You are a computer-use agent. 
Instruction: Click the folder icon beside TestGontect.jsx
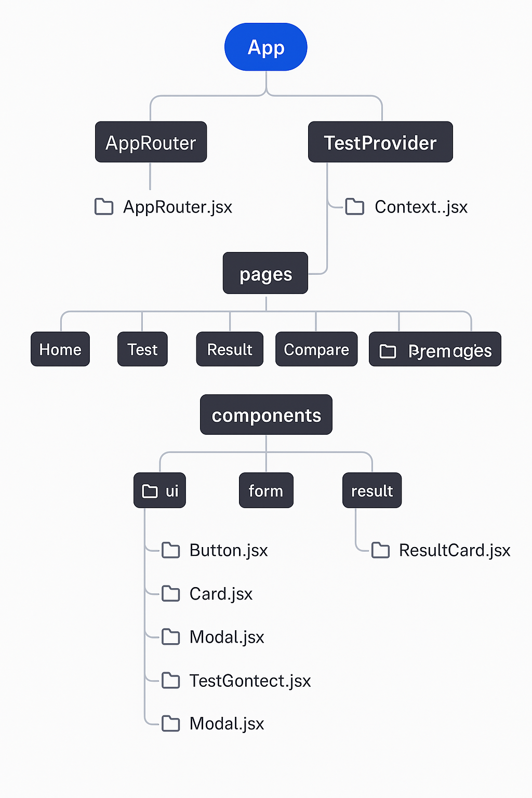point(170,680)
